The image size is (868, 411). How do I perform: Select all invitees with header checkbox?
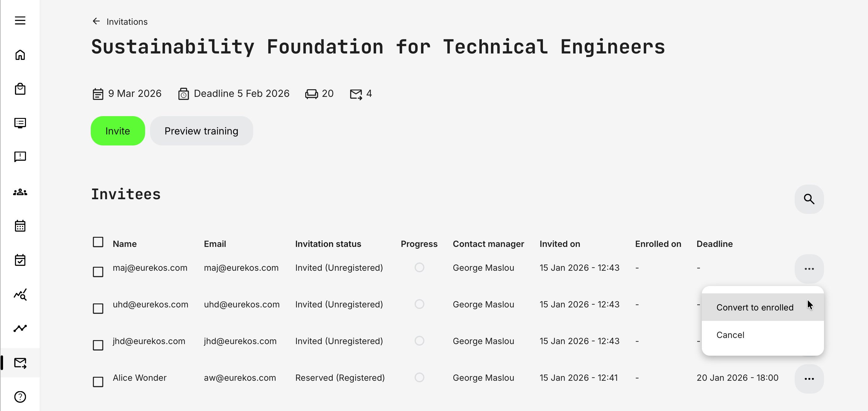coord(98,242)
